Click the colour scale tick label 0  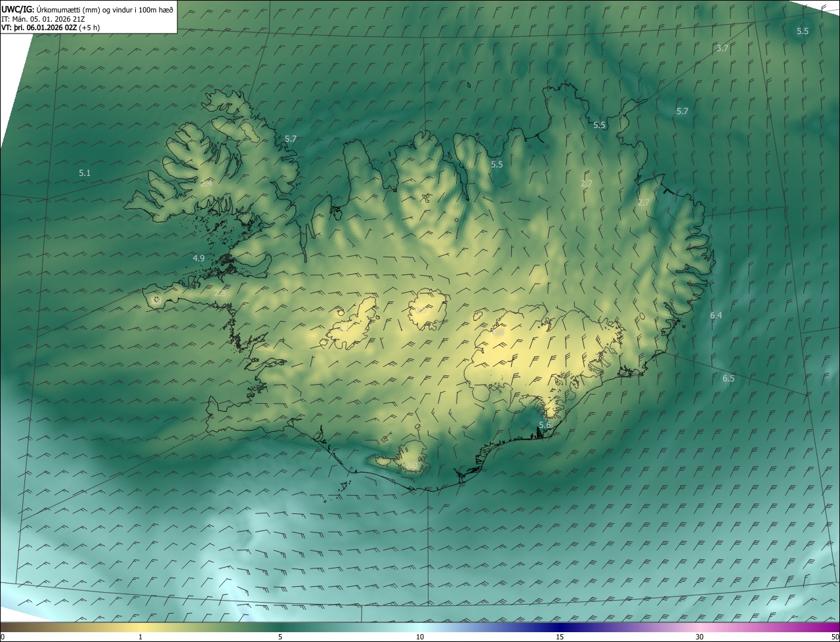3,637
